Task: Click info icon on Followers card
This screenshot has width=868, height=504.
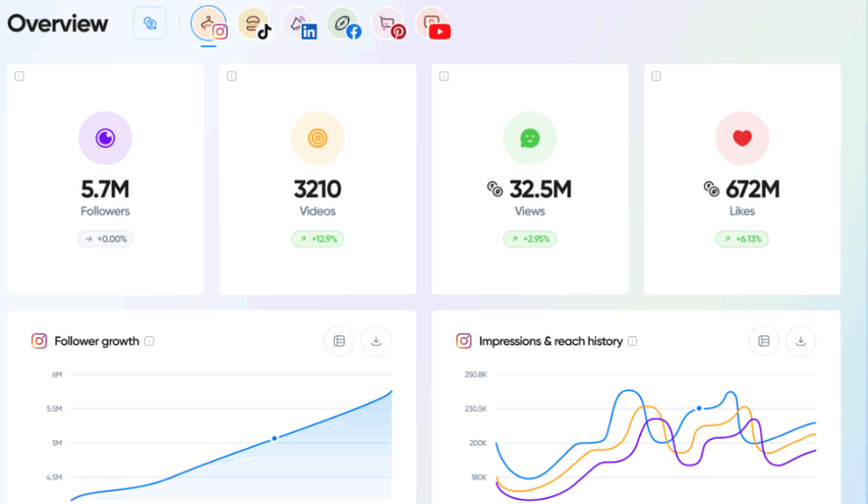Action: click(19, 76)
